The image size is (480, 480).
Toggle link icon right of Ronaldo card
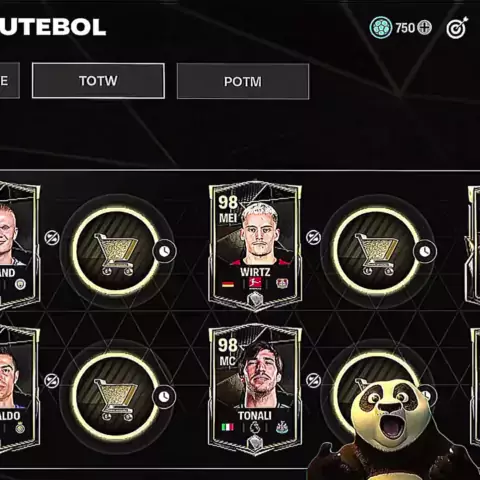point(52,381)
